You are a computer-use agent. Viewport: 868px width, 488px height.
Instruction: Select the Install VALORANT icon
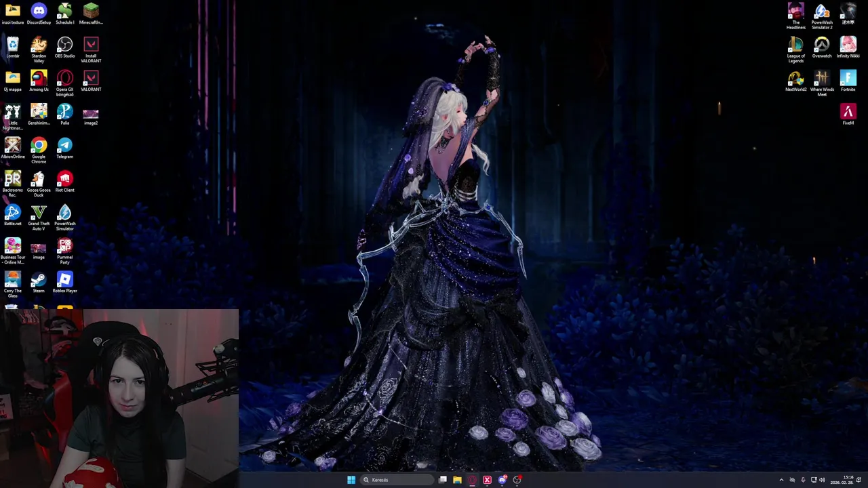[91, 49]
